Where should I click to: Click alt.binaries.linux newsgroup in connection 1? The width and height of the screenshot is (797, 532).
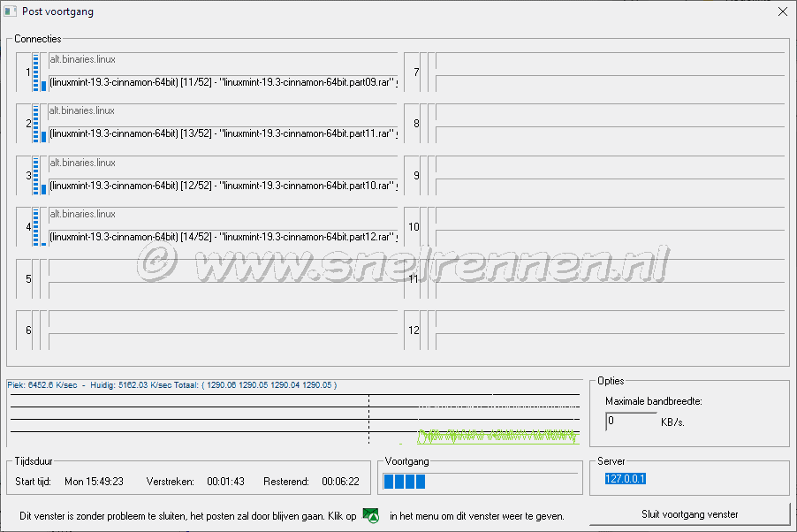82,59
